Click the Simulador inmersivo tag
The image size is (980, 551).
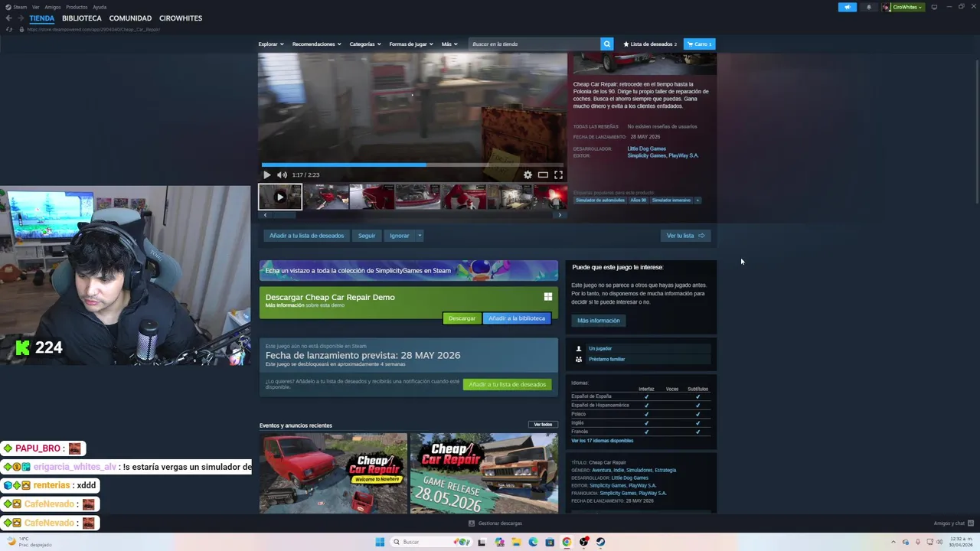coord(671,201)
